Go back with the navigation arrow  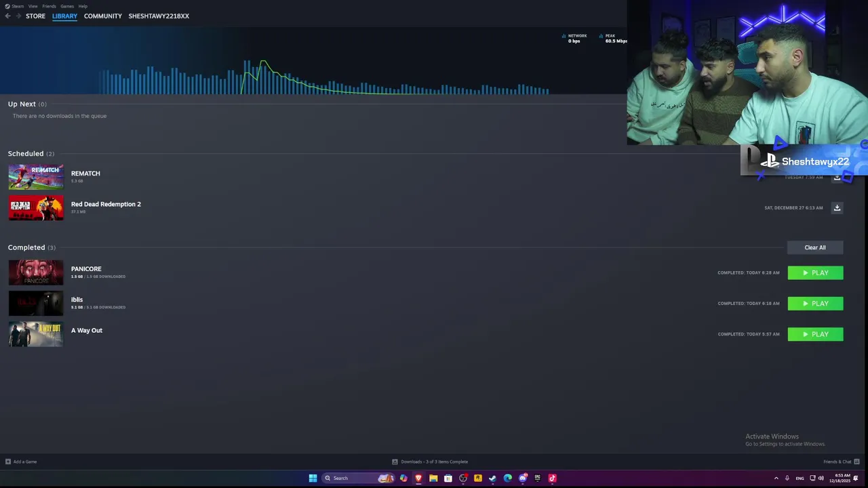(7, 16)
